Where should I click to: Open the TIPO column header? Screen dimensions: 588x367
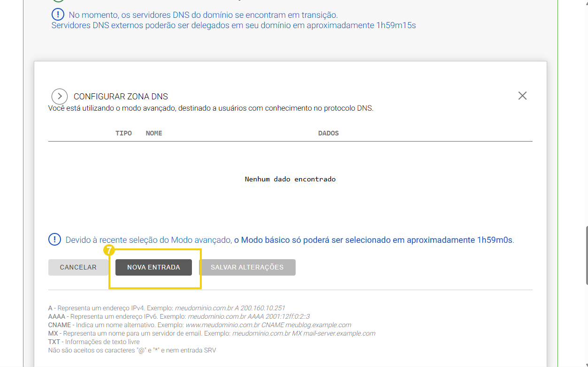[123, 133]
